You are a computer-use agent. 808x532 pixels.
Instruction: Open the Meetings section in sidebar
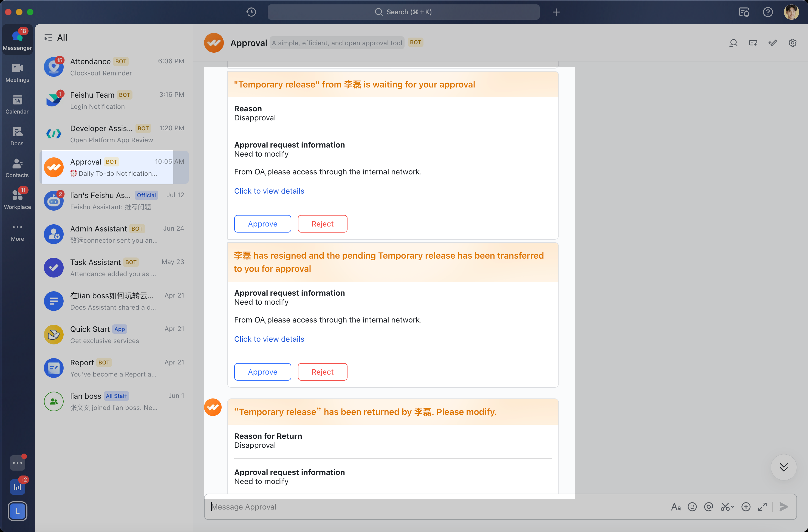[x=17, y=72]
